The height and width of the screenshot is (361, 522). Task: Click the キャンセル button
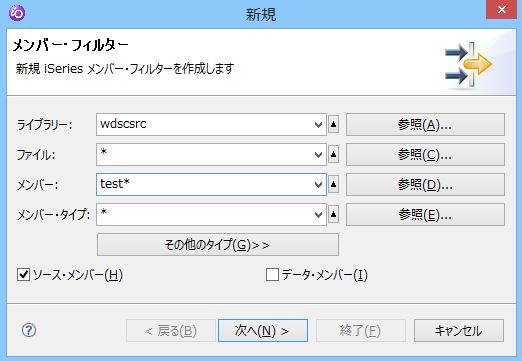click(459, 331)
